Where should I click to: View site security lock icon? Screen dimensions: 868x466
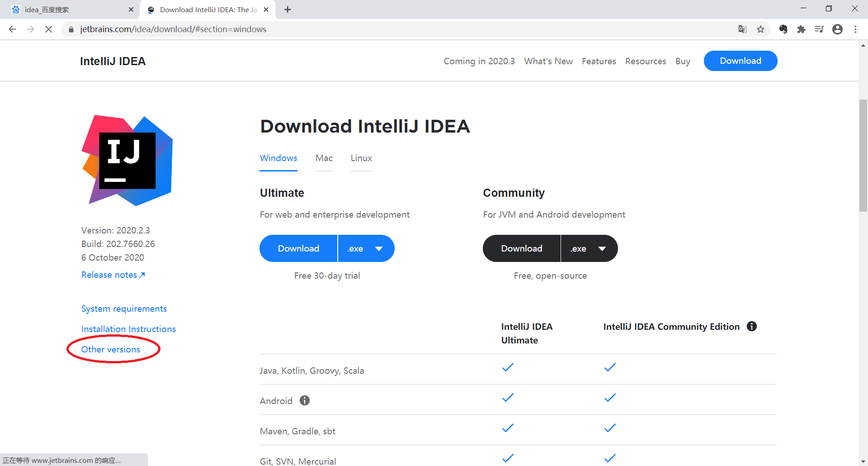(x=71, y=29)
